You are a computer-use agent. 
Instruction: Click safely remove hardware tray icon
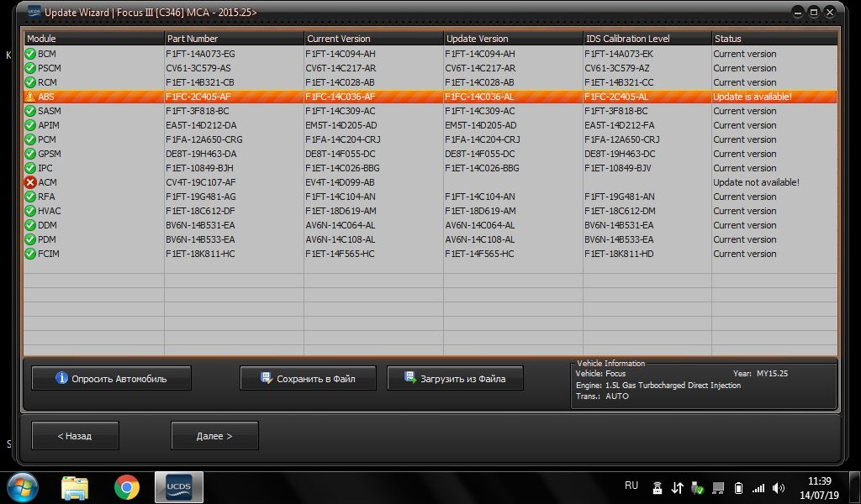pyautogui.click(x=697, y=487)
